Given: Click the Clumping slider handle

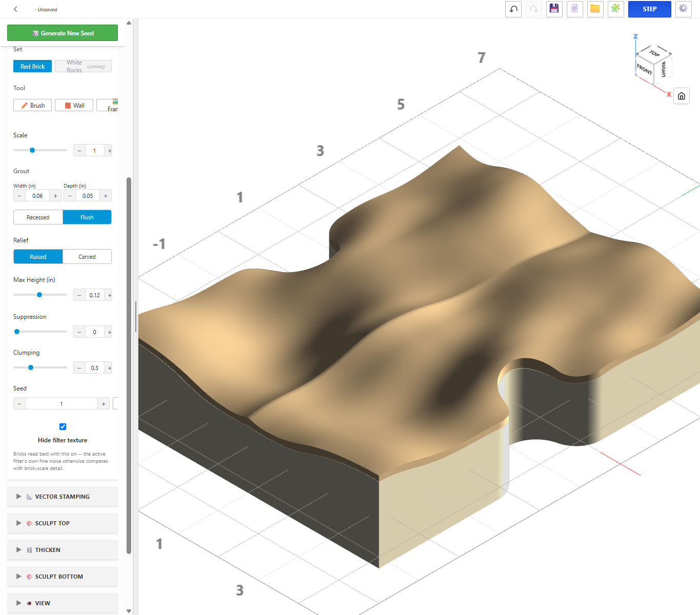Looking at the screenshot, I should [x=31, y=367].
